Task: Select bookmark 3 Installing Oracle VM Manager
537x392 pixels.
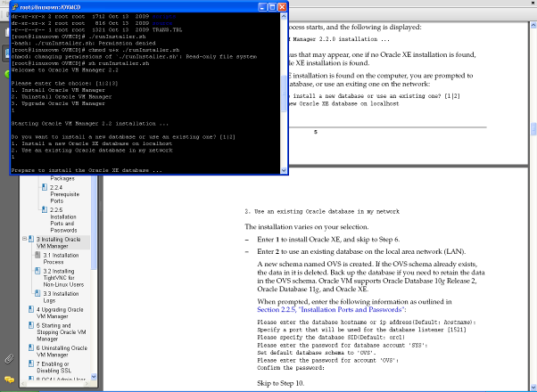Action: 59,242
